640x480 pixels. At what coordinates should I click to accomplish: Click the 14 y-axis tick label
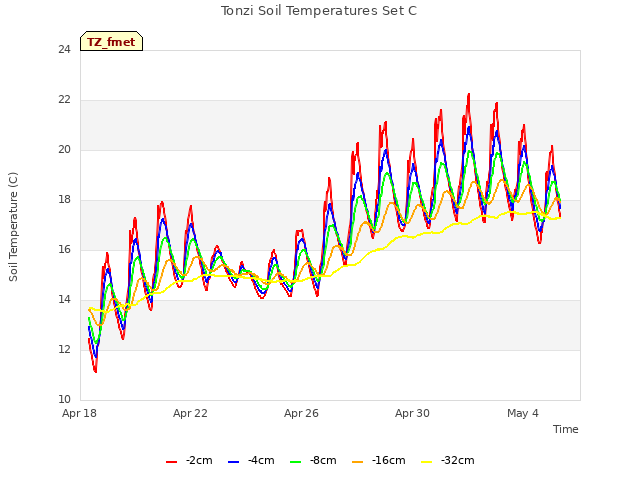pyautogui.click(x=64, y=300)
